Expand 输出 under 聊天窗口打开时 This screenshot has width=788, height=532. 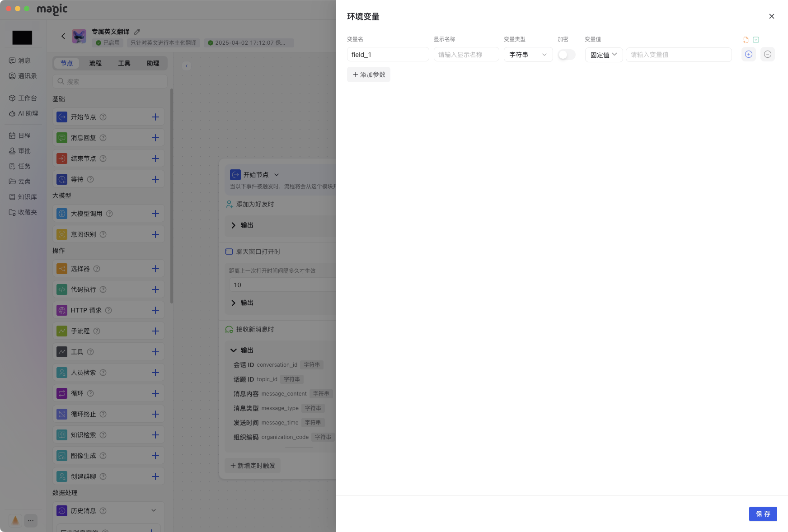click(x=234, y=303)
